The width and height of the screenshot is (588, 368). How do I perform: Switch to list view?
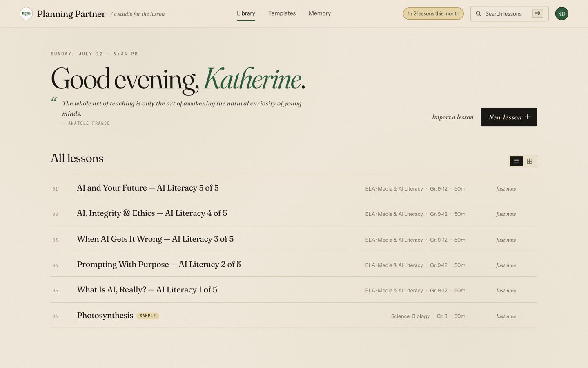pyautogui.click(x=516, y=161)
